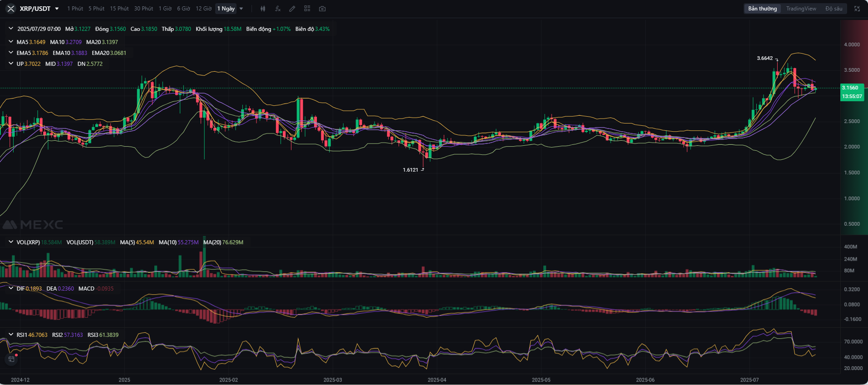Click the Khối lượng 18.58M volume
Screen dimensions: 868x385
point(218,29)
